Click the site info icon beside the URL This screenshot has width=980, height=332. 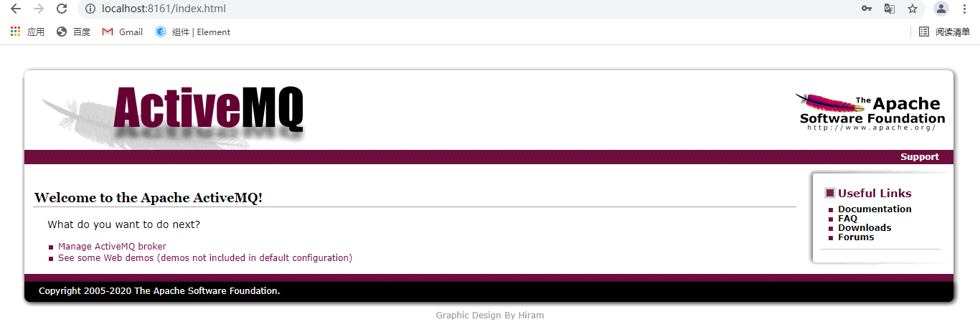90,9
